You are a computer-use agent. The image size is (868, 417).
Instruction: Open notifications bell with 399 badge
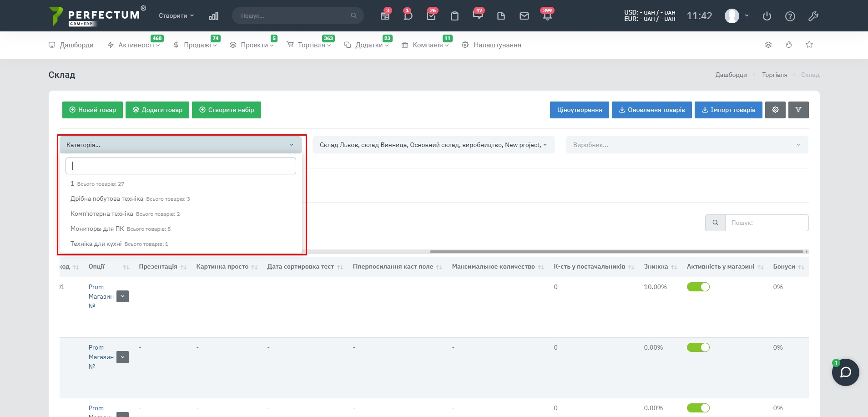point(547,16)
